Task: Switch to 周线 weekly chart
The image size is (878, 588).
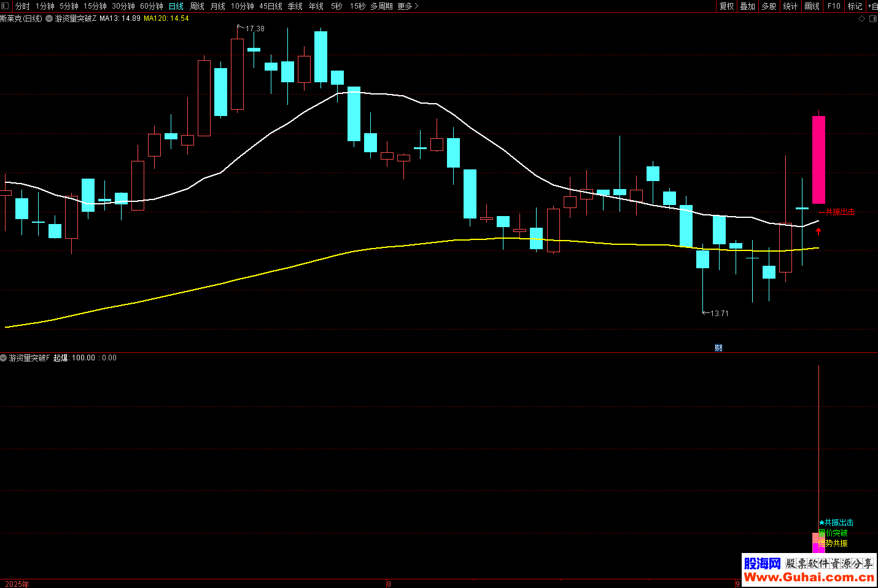Action: pyautogui.click(x=197, y=6)
